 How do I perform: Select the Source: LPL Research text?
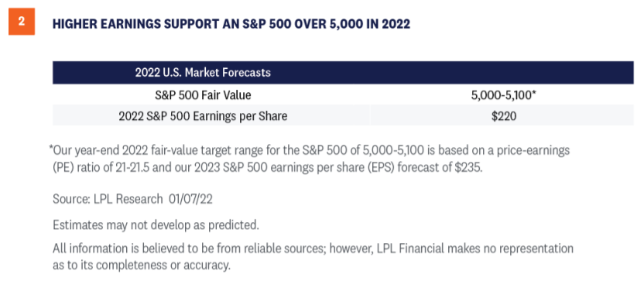click(x=108, y=199)
